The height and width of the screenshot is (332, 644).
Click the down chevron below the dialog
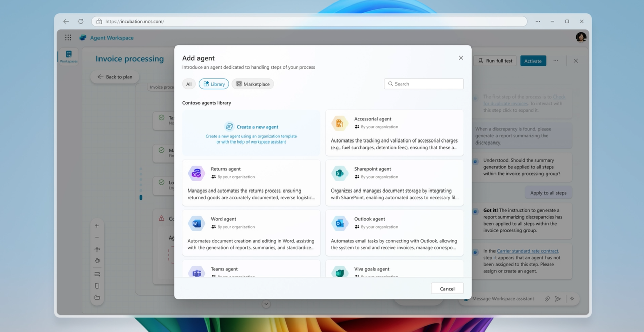click(266, 304)
